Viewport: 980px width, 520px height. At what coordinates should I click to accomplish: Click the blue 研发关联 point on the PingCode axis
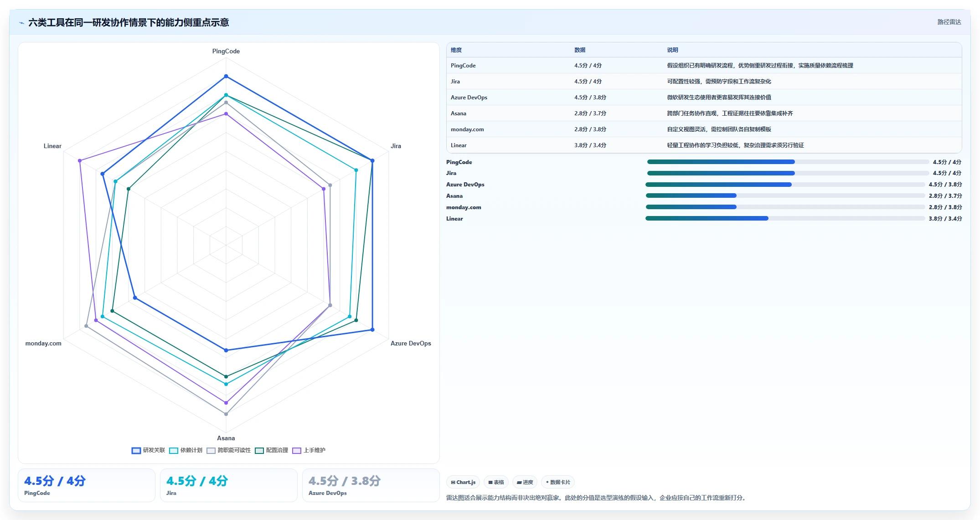(x=226, y=76)
